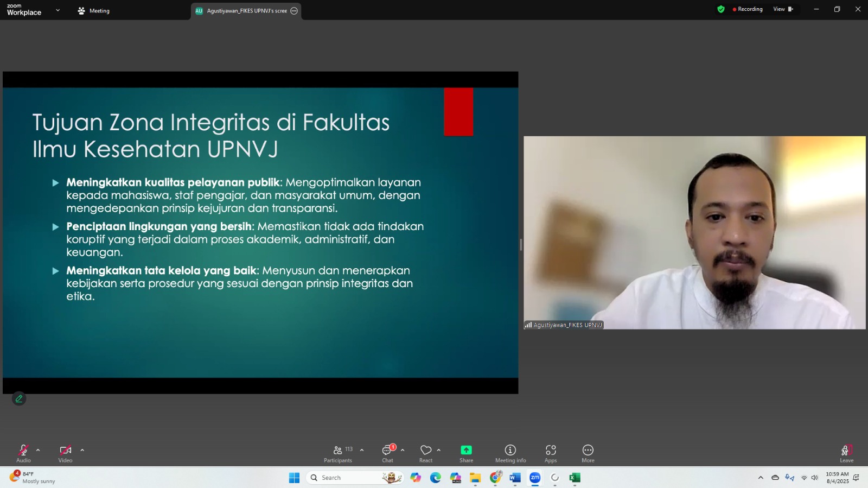Screen dimensions: 868x488
Task: Open the Participants panel
Action: (338, 453)
